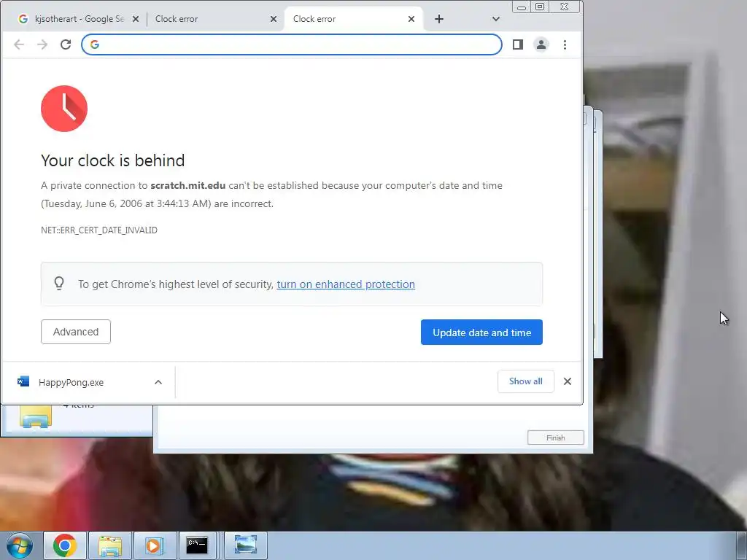Close the downloads bar
This screenshot has width=747, height=560.
pyautogui.click(x=568, y=381)
